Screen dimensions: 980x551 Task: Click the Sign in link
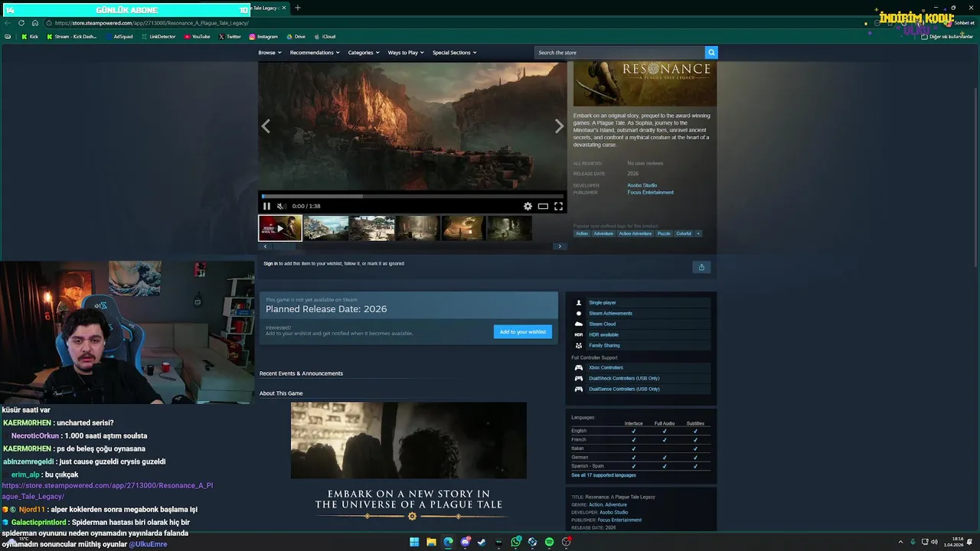coord(270,263)
